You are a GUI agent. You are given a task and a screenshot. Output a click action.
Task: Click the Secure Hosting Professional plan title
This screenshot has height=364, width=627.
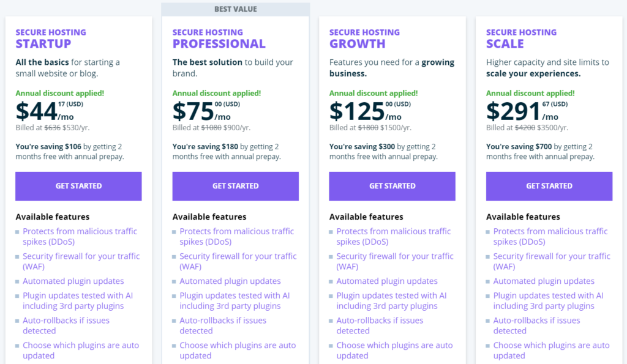(219, 39)
